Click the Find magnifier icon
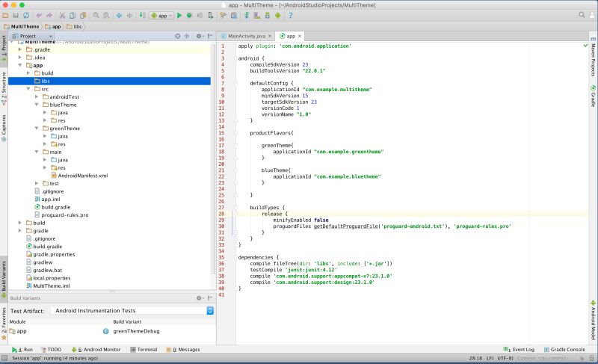The height and width of the screenshot is (364, 598). [96, 15]
